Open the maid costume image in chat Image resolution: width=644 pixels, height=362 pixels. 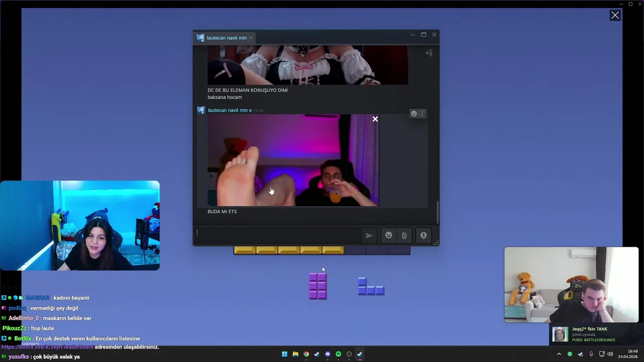tap(308, 65)
